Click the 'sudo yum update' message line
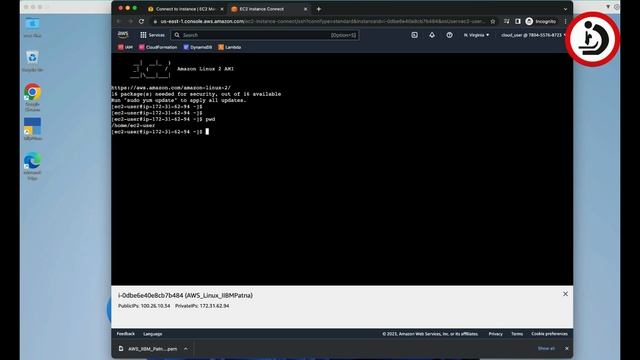 pos(179,100)
